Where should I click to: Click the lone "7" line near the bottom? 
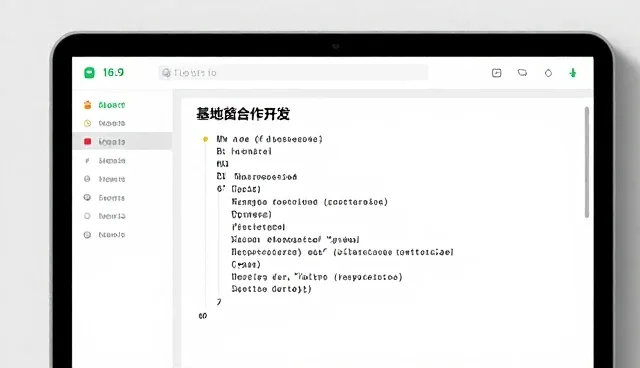(x=219, y=302)
